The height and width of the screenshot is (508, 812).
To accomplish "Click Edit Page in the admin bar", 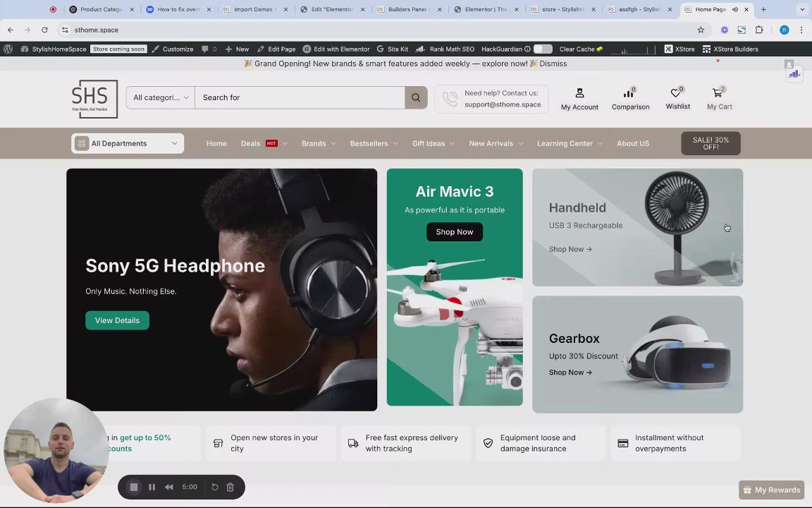I will [x=276, y=49].
